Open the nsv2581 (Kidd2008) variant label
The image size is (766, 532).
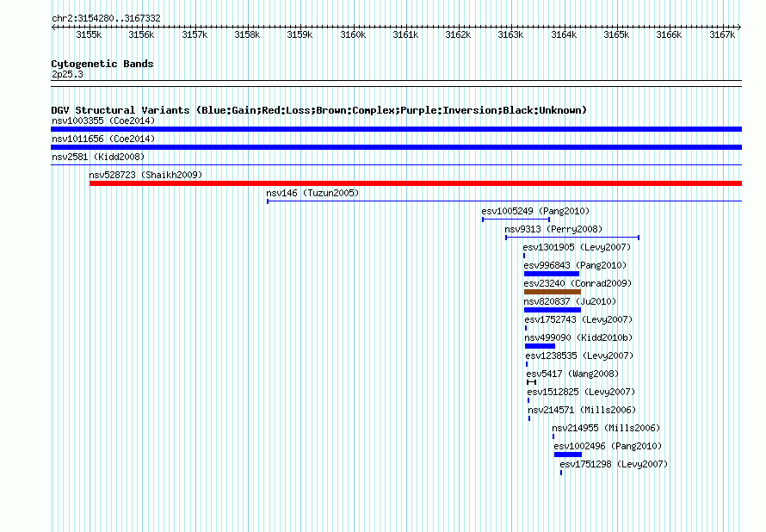(x=97, y=157)
